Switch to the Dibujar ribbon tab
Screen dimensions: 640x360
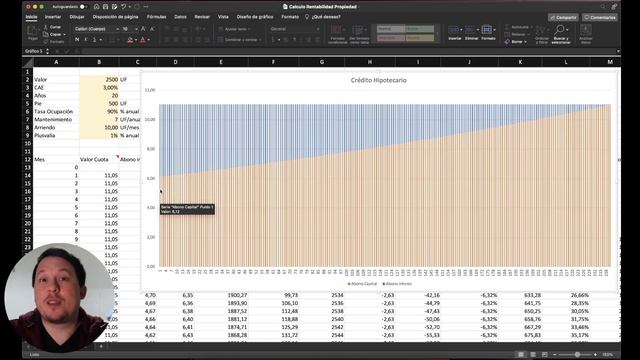click(x=77, y=17)
